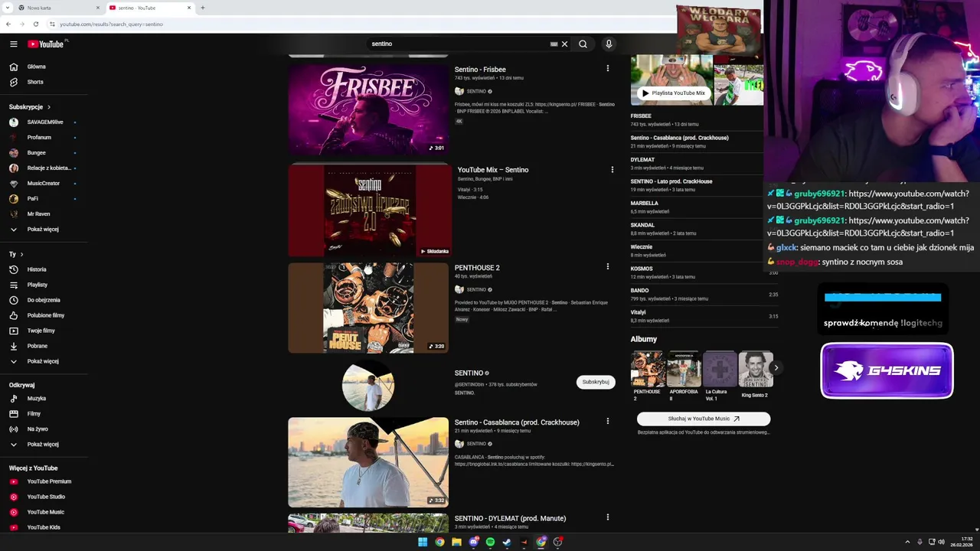Open YouTube Kids in sidebar
Viewport: 980px width, 551px height.
(x=44, y=527)
